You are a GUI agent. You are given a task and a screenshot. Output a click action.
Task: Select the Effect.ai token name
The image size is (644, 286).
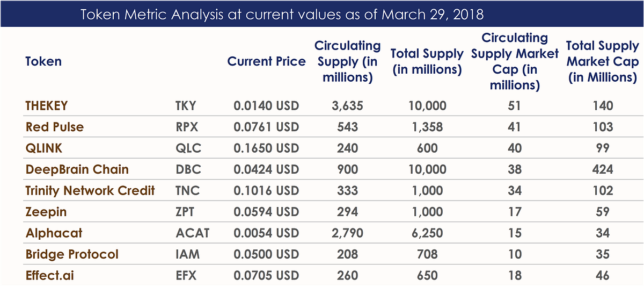pos(49,276)
